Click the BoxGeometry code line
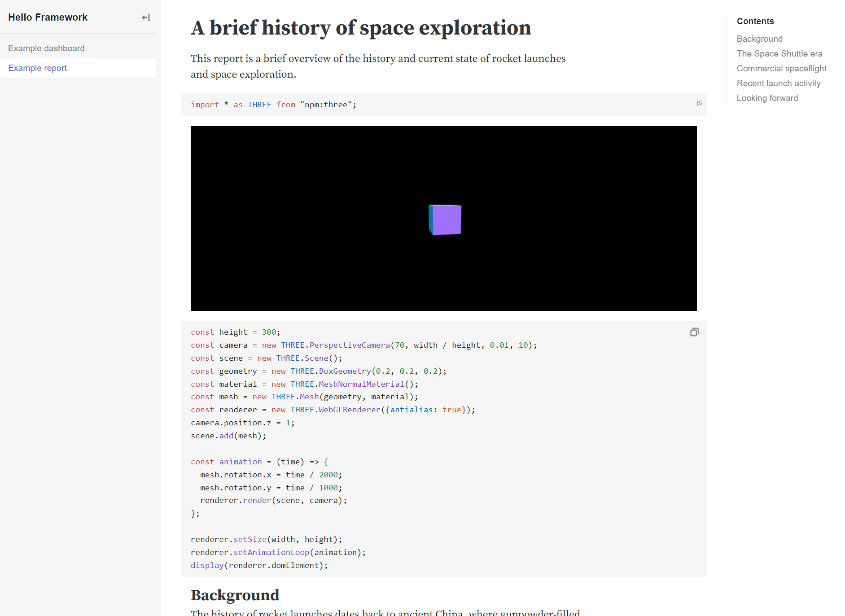845x616 pixels. point(319,371)
